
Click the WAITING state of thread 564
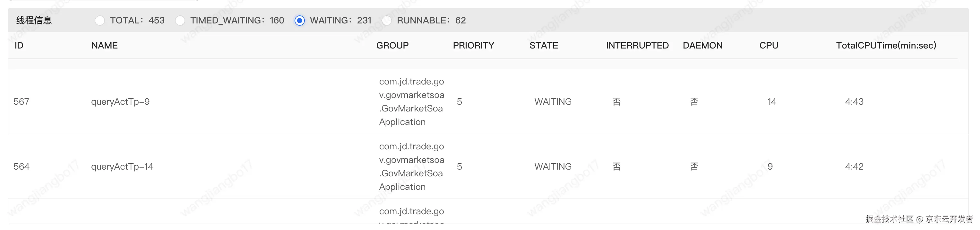pyautogui.click(x=553, y=166)
